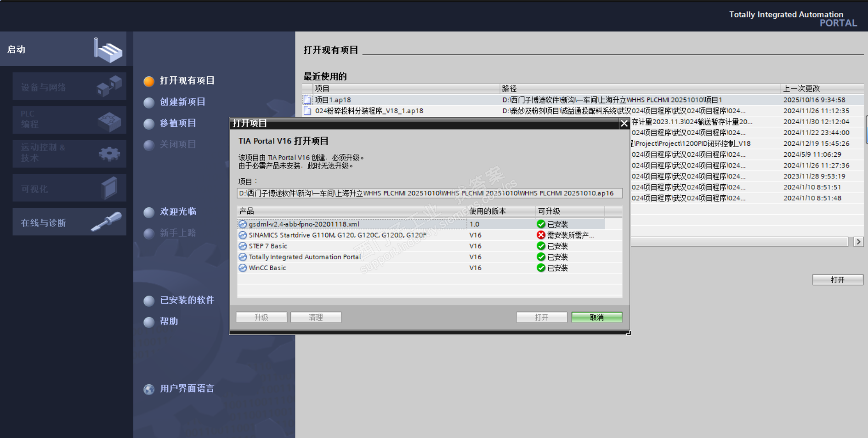The image size is (868, 438).
Task: Select orange bullet for 打开现有项目
Action: (x=149, y=81)
